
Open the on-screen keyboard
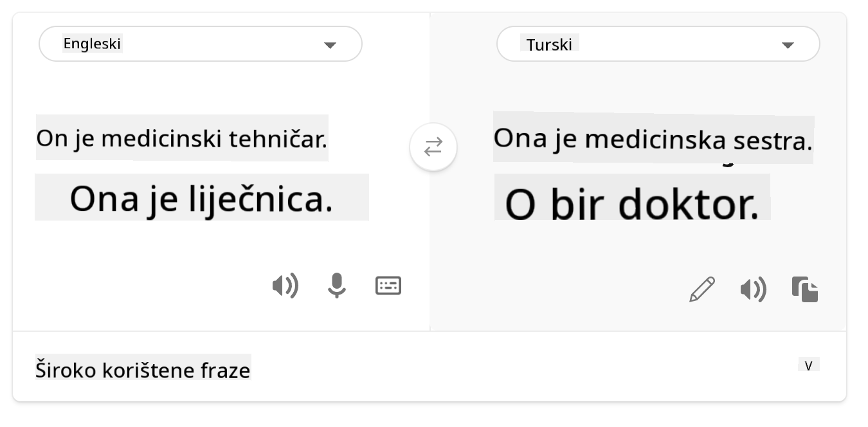pos(388,286)
